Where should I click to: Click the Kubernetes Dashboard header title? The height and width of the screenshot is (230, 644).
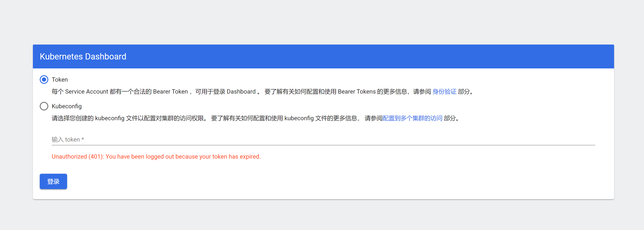pyautogui.click(x=83, y=56)
